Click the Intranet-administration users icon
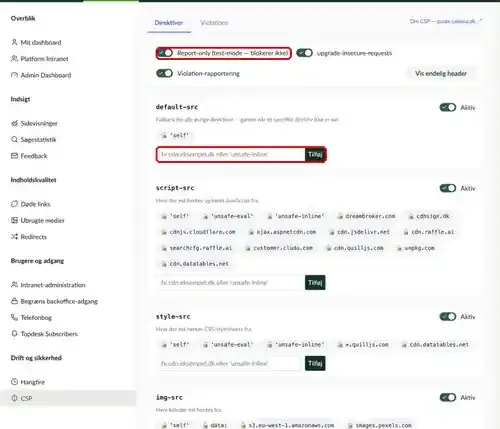Image resolution: width=500 pixels, height=429 pixels. coord(14,285)
